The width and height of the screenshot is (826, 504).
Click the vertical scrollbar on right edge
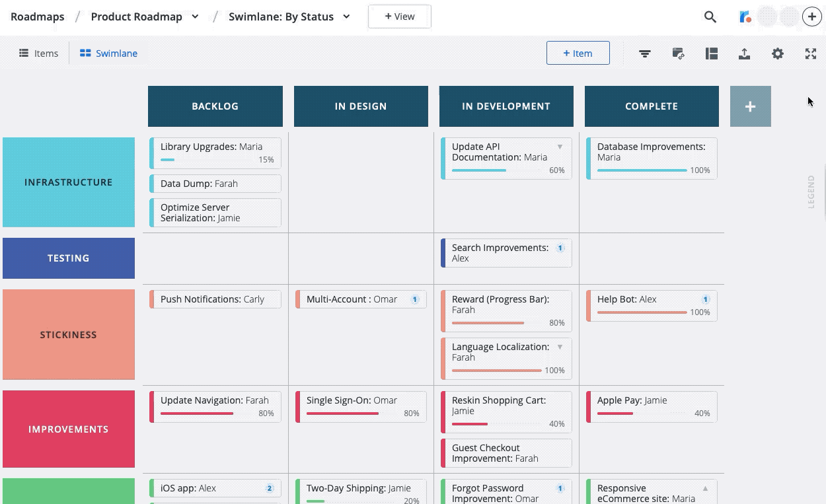824,192
